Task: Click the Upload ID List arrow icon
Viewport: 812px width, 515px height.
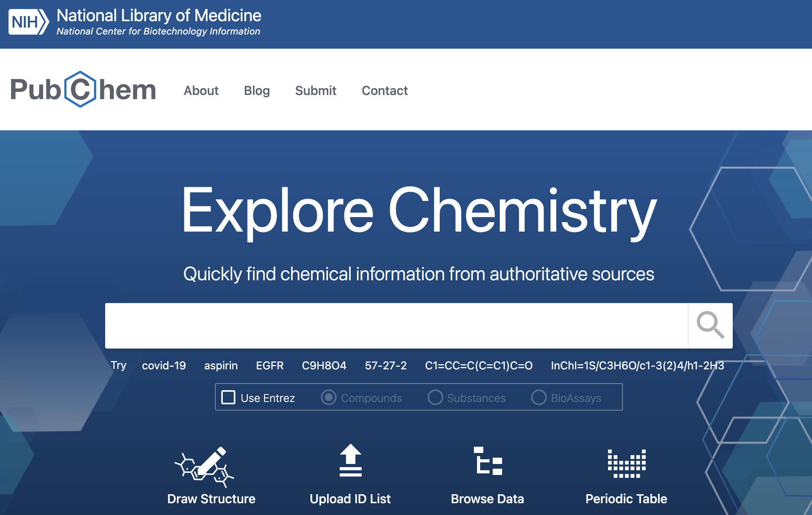Action: point(350,460)
